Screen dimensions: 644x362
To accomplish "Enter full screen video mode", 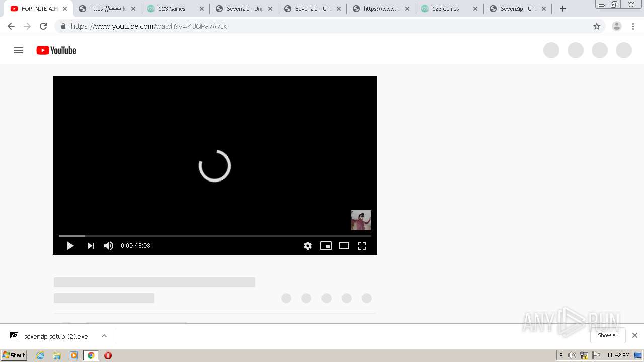I will tap(362, 246).
